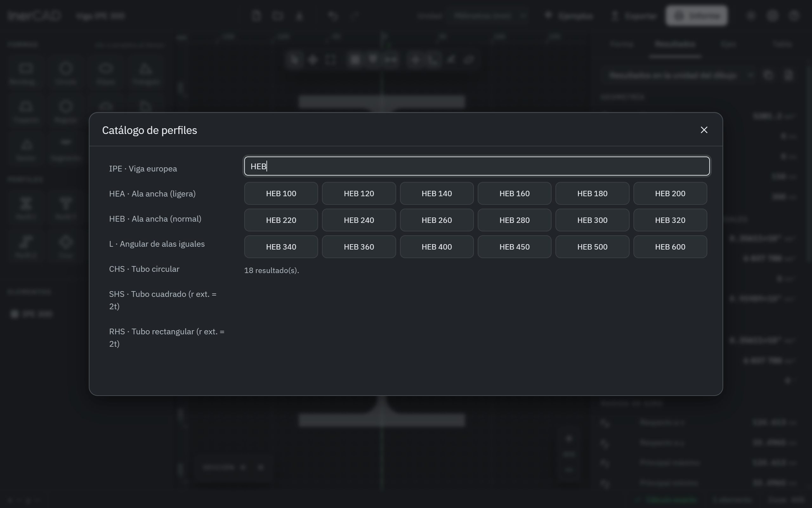Select the HEB 400 profile
Viewport: 812px width, 508px height.
[x=437, y=247]
